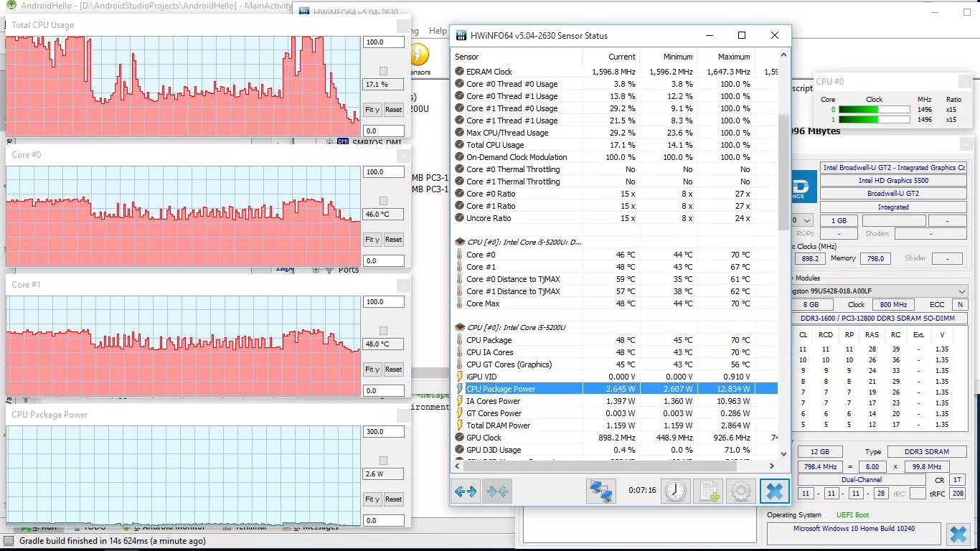Click the GPU Clock row icon
The width and height of the screenshot is (980, 551).
tap(460, 438)
